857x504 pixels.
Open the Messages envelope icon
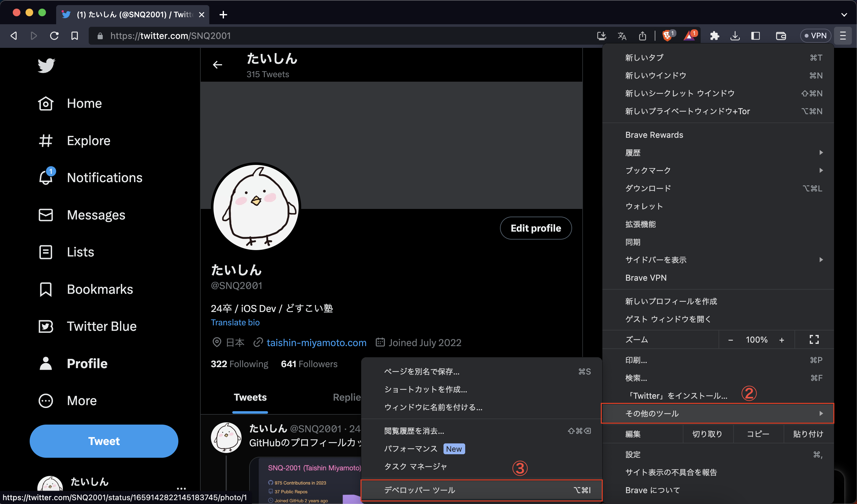[x=46, y=215]
